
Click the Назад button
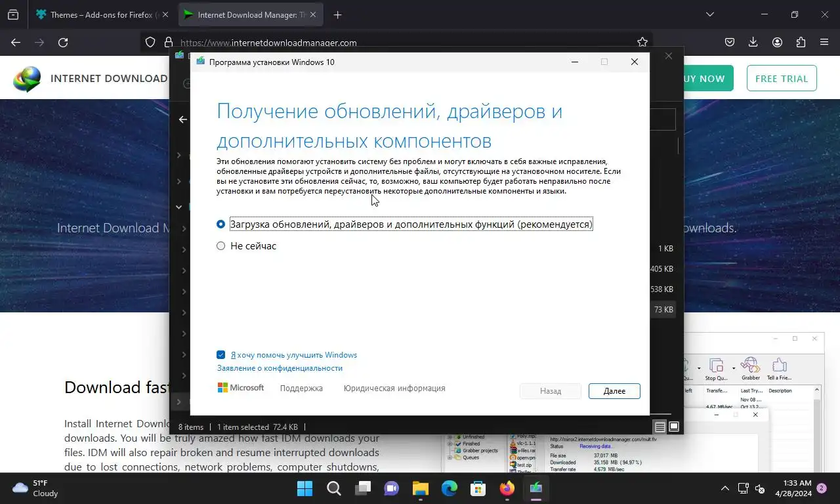551,391
